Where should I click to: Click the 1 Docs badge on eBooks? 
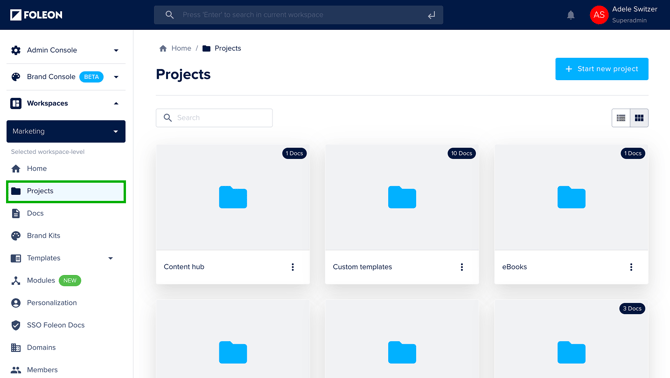click(633, 153)
